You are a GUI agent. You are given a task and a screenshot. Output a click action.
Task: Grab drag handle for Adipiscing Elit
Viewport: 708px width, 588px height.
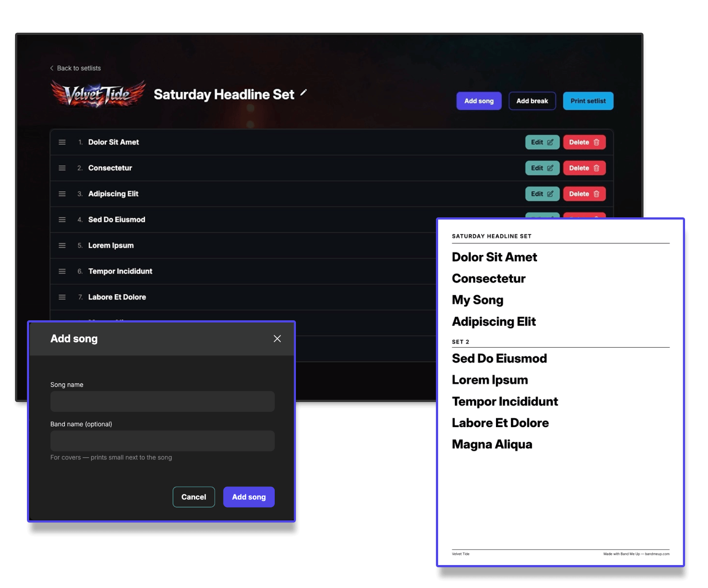click(x=62, y=194)
